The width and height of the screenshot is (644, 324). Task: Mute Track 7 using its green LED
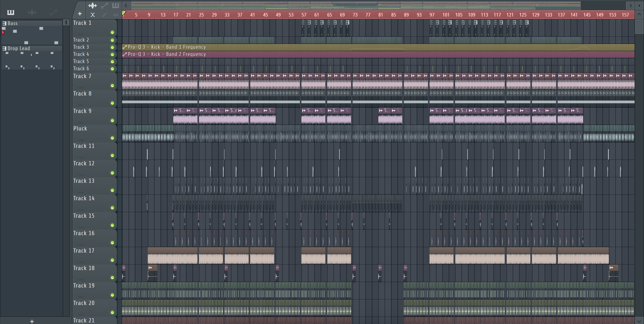coord(112,85)
